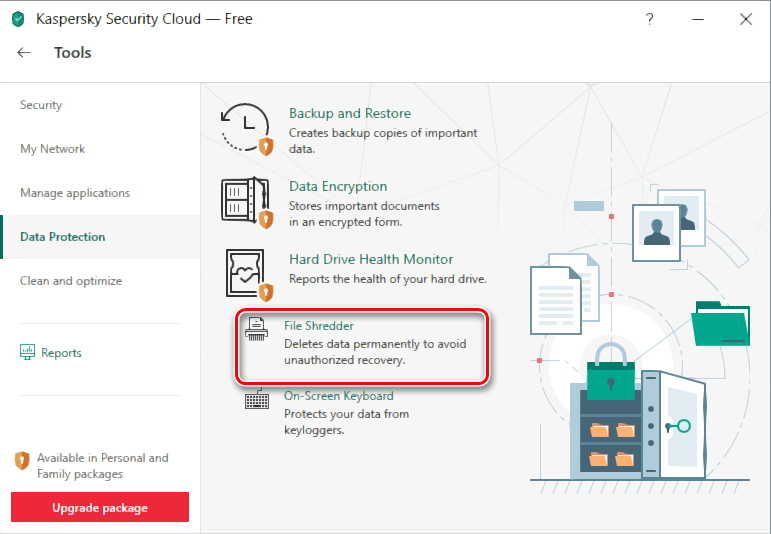
Task: Click the orange shield icon beside package notice
Action: 22,461
